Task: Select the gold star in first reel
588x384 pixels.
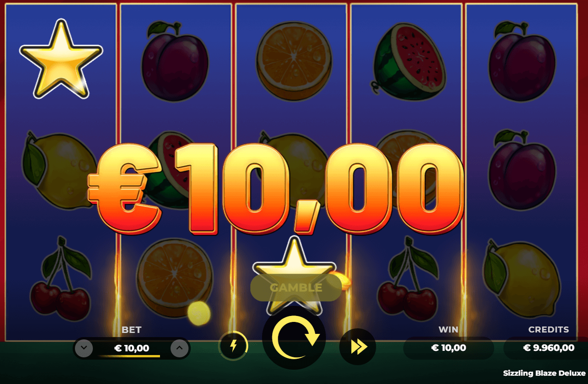Action: point(61,59)
